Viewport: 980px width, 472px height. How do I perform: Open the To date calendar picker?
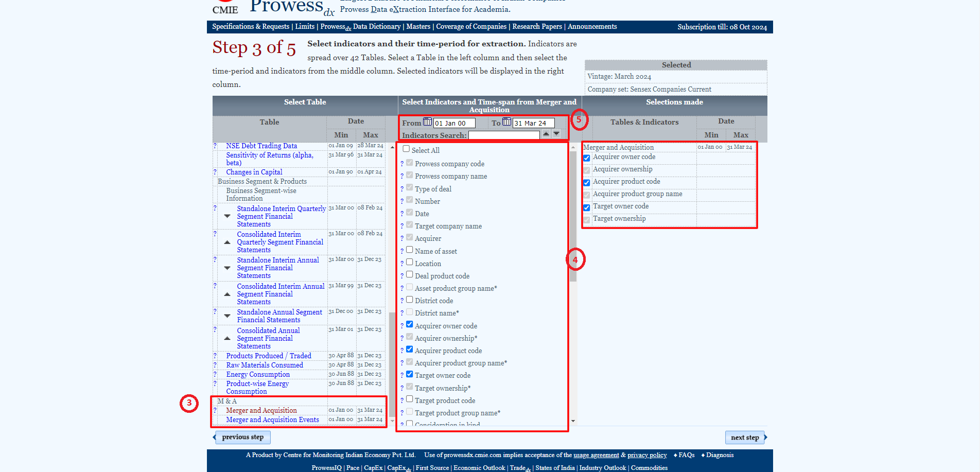tap(506, 122)
